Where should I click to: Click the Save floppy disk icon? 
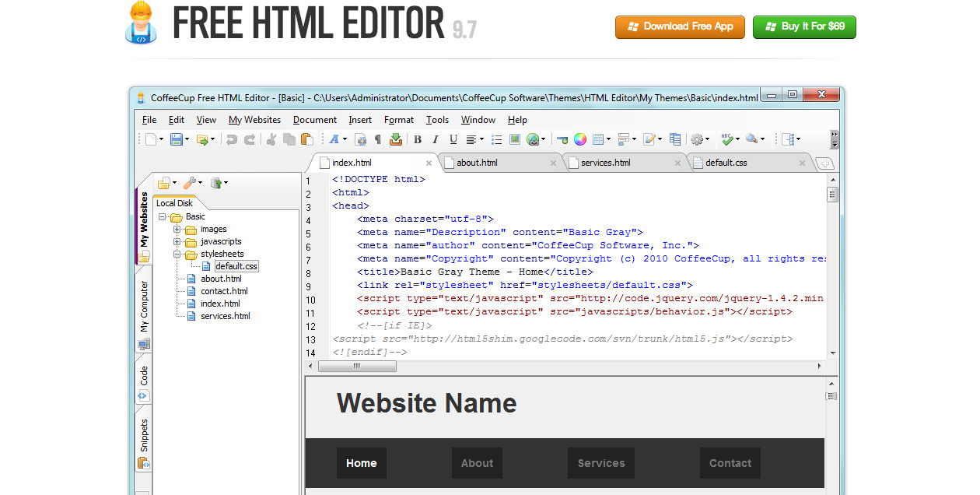pyautogui.click(x=177, y=139)
